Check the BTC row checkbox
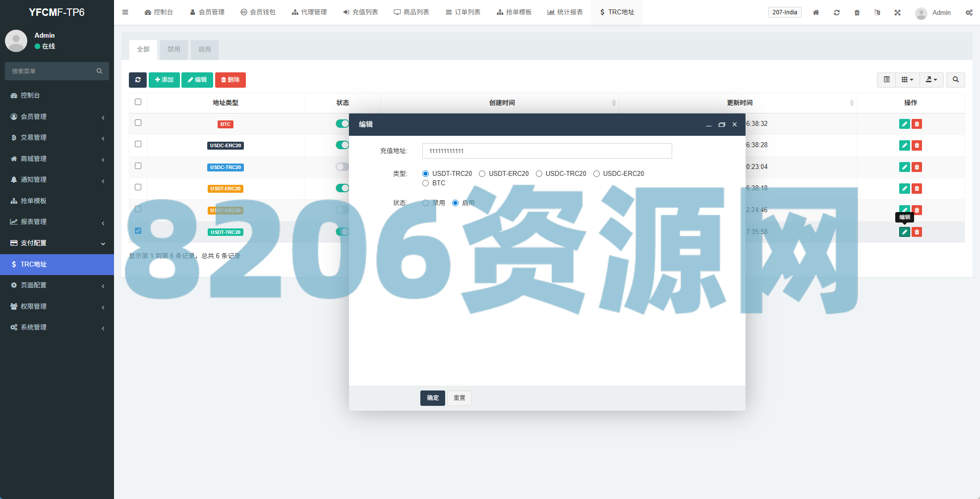Screen dimensions: 980x499 pos(138,123)
